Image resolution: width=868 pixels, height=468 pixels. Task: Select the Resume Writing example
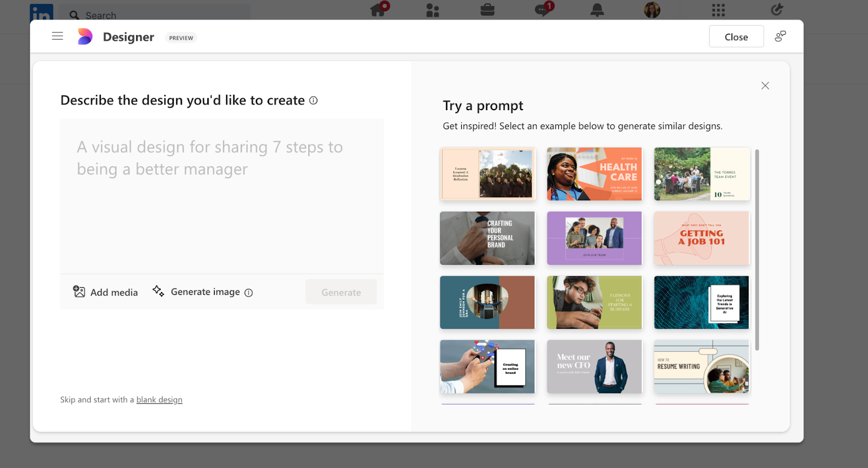pyautogui.click(x=702, y=366)
